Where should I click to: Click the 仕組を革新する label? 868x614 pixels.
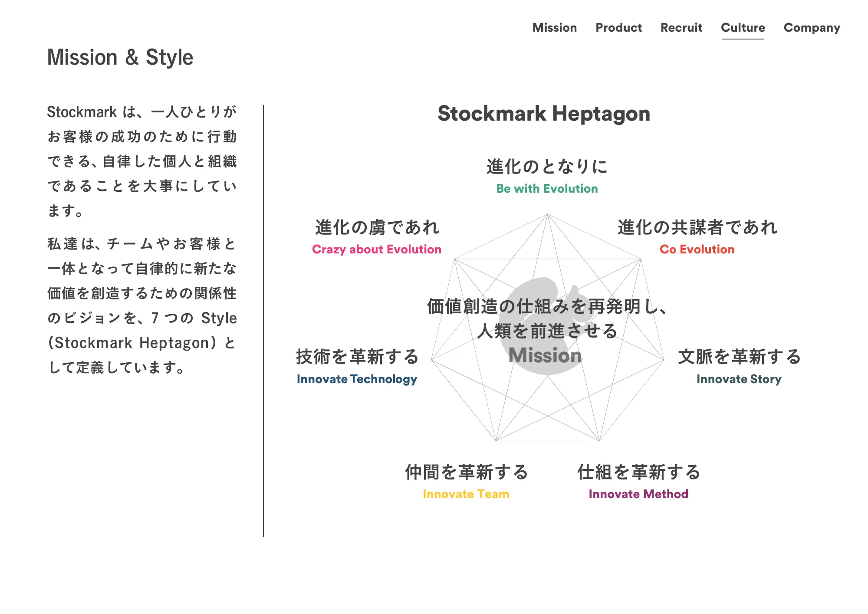[x=639, y=472]
